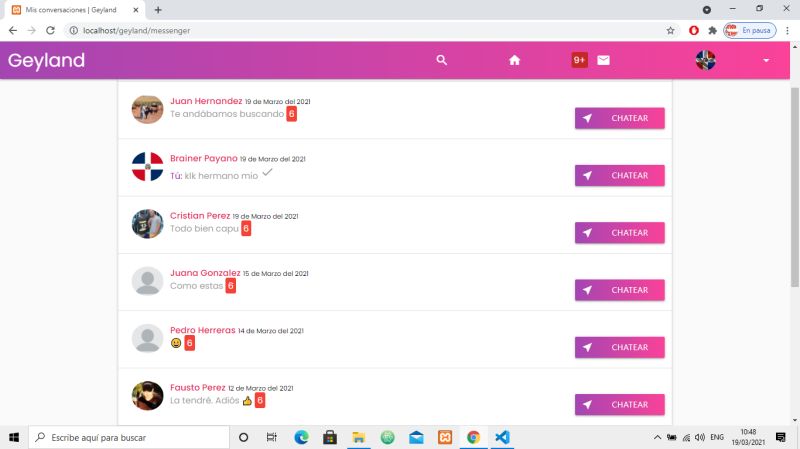The image size is (800, 449).
Task: Open chat with Cristian Perez via CHATEAR
Action: pos(619,233)
